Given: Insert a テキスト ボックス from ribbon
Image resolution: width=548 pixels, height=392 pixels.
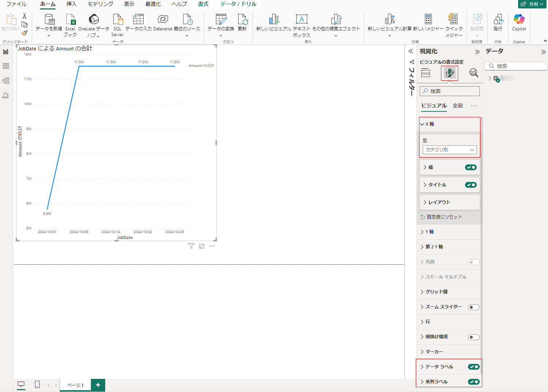Looking at the screenshot, I should coord(301,20).
